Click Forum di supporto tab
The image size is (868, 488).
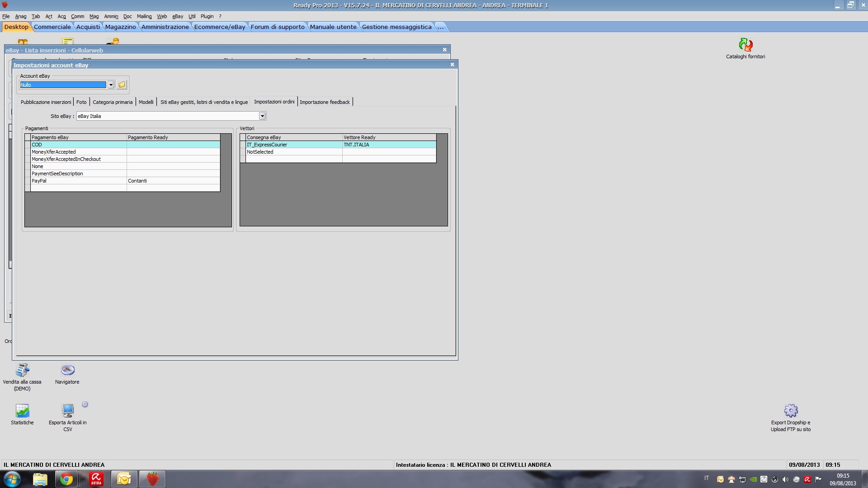tap(278, 27)
